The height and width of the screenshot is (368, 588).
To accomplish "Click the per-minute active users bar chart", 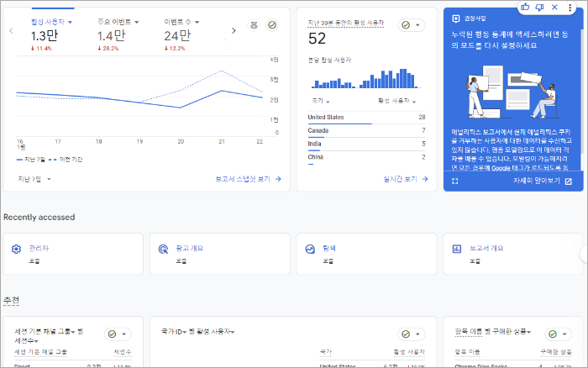I will pos(365,78).
